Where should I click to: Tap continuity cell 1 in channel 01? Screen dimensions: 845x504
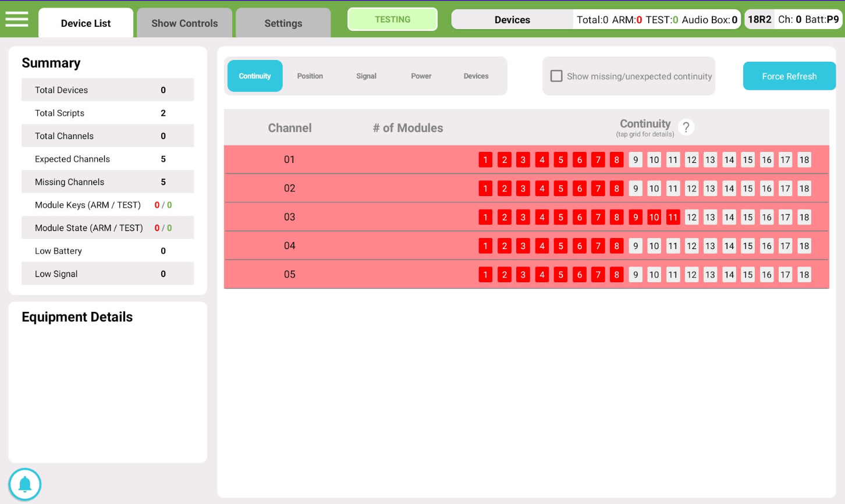pyautogui.click(x=485, y=160)
